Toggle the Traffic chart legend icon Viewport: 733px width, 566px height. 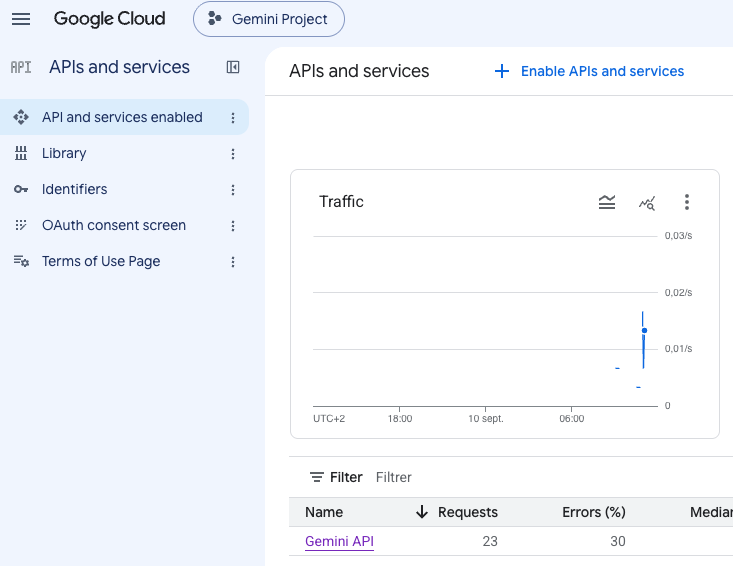[x=607, y=202]
